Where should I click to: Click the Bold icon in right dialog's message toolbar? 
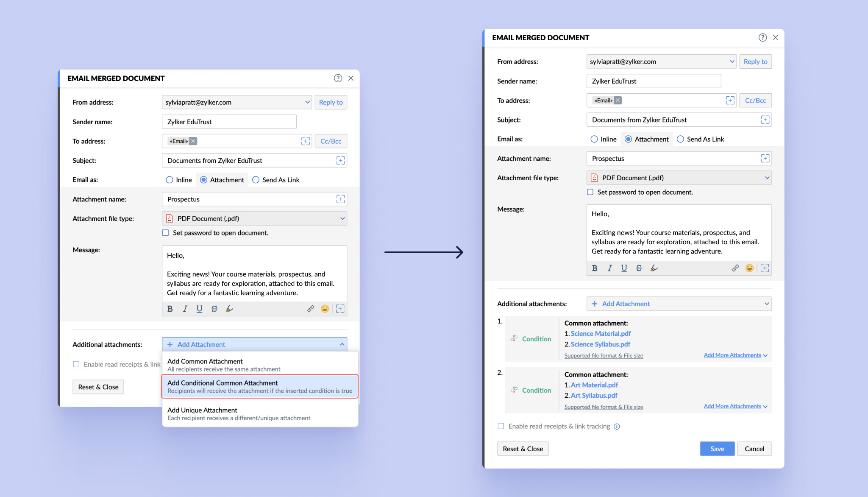595,268
